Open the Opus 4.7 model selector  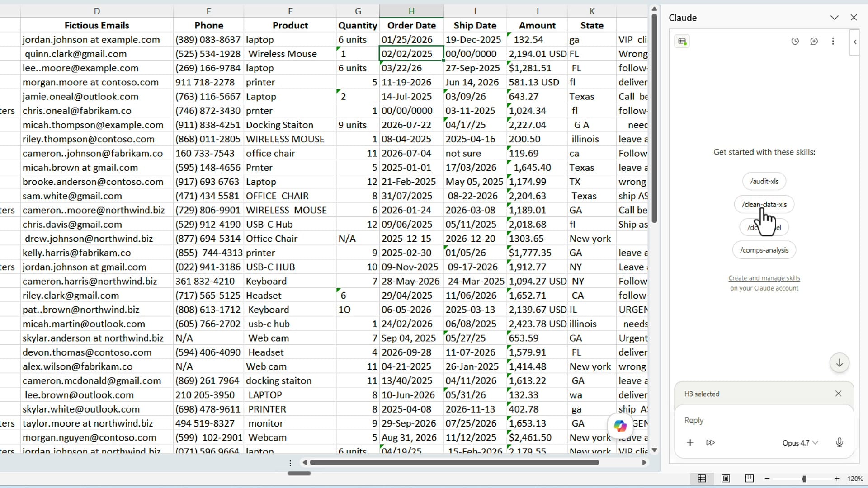pyautogui.click(x=800, y=443)
